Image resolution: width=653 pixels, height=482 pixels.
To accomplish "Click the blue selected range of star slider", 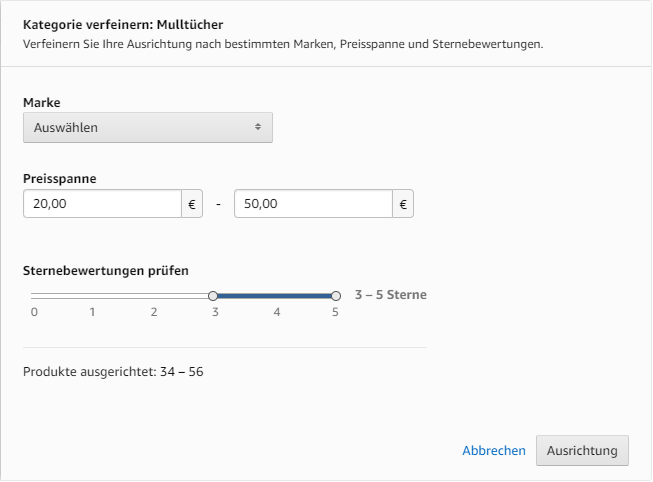I will pos(274,296).
